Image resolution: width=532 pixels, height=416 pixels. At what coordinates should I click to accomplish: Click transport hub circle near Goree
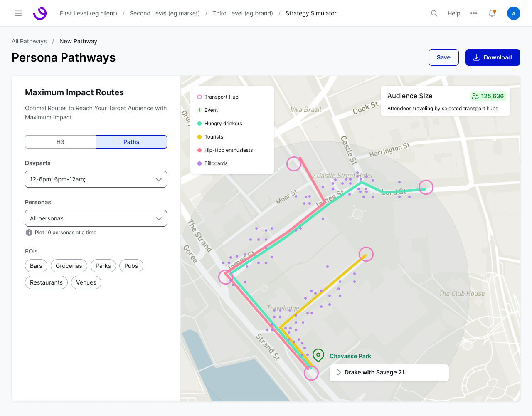226,277
